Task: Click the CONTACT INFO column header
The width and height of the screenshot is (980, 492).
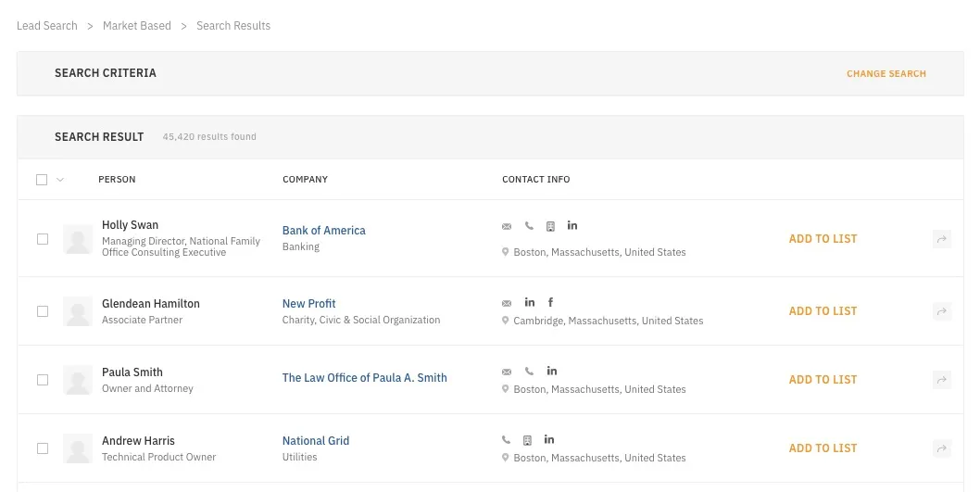Action: coord(535,180)
